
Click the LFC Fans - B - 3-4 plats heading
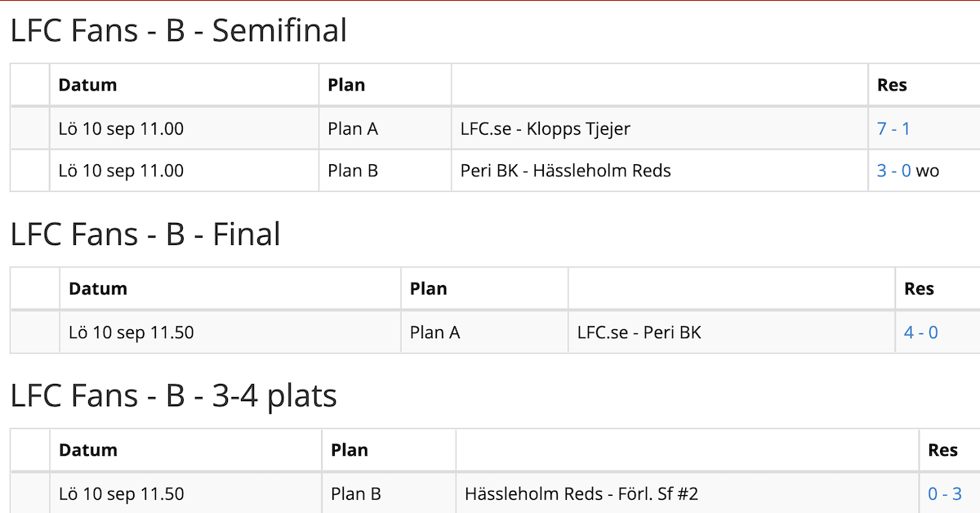coord(174,396)
